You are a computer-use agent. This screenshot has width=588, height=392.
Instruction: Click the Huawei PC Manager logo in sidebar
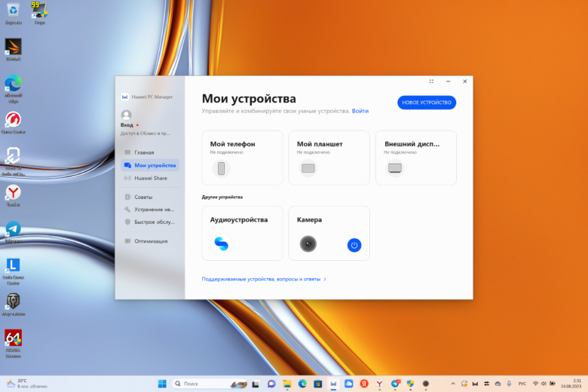[x=125, y=96]
